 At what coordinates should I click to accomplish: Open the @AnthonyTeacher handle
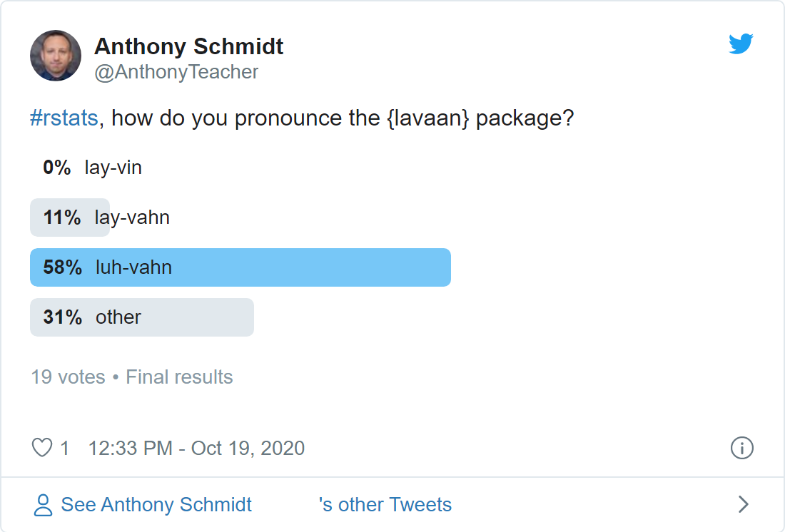pos(176,72)
